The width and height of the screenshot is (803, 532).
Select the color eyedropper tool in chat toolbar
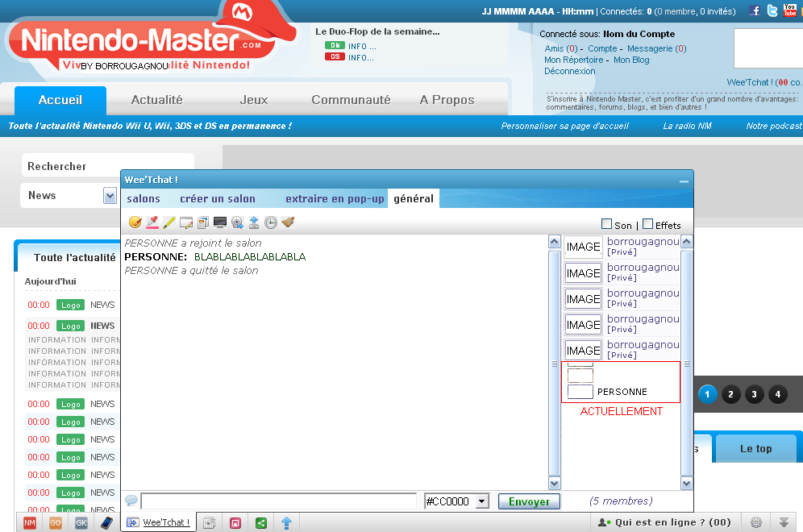pyautogui.click(x=152, y=222)
